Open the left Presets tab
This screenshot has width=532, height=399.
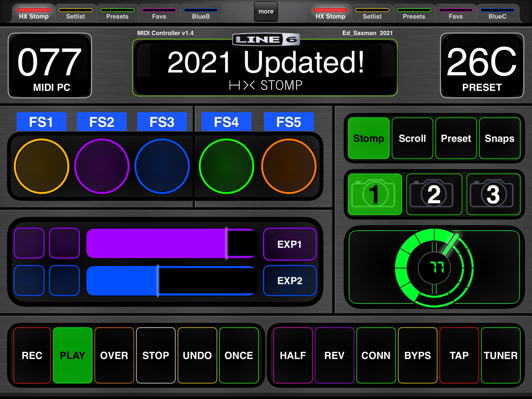pyautogui.click(x=117, y=14)
